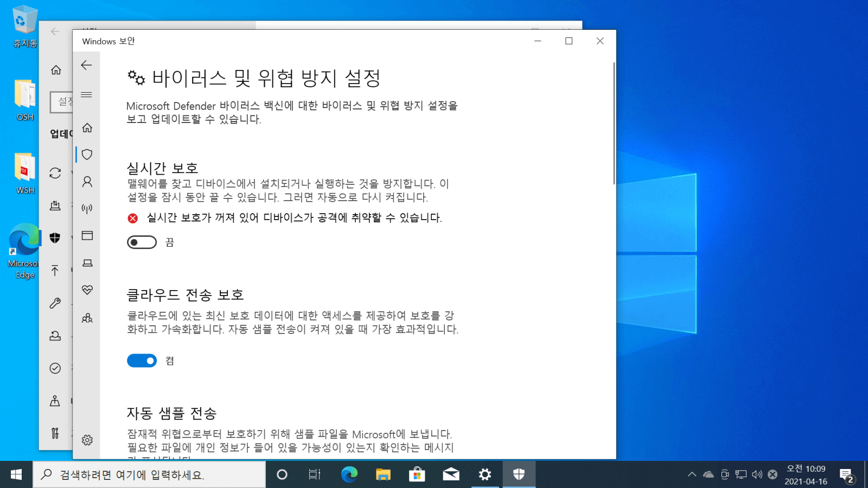Open Backup arrow icon in Settings
The image size is (868, 488).
pyautogui.click(x=55, y=271)
